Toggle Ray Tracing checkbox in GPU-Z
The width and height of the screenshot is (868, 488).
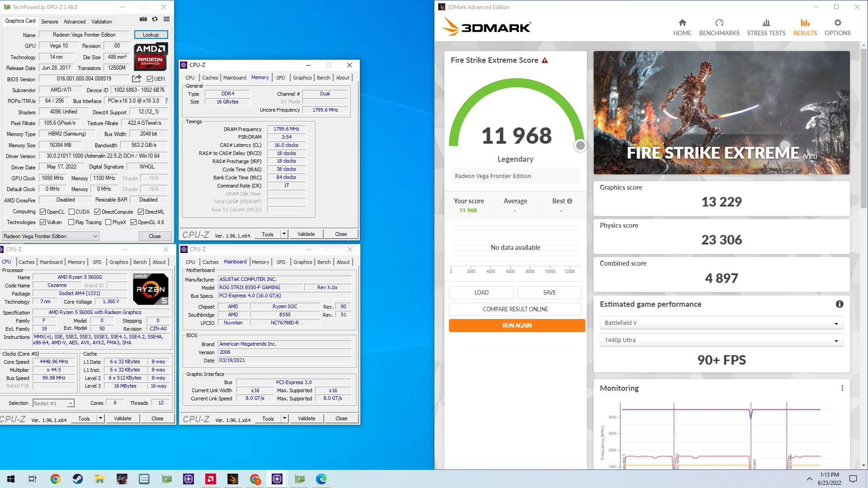coord(71,222)
